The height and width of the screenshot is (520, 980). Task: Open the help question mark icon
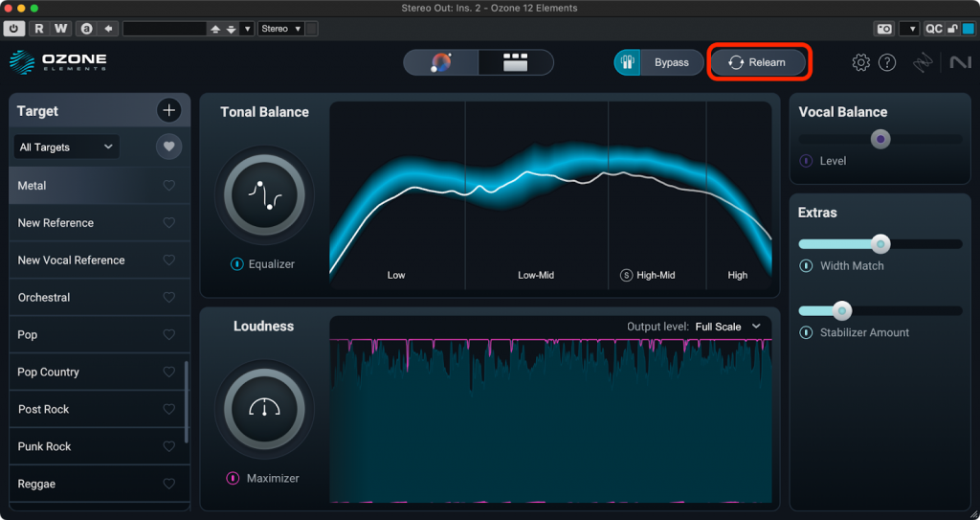887,63
